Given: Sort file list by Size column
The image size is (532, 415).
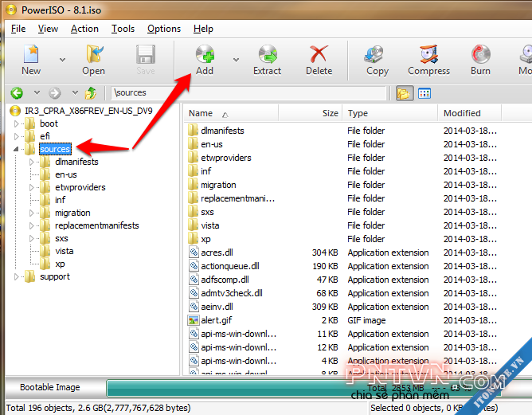Looking at the screenshot, I should tap(310, 113).
